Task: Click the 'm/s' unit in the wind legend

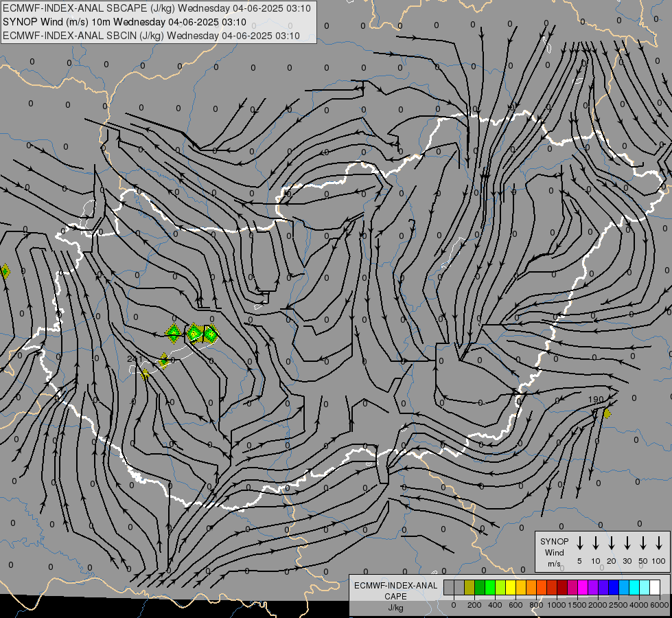Action: tap(554, 564)
